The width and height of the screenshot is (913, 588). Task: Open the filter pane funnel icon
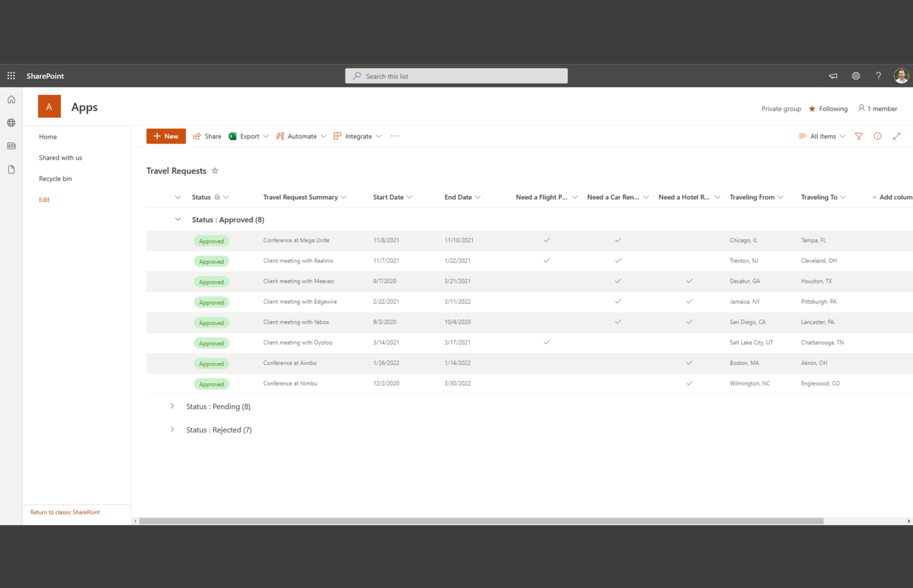[858, 136]
